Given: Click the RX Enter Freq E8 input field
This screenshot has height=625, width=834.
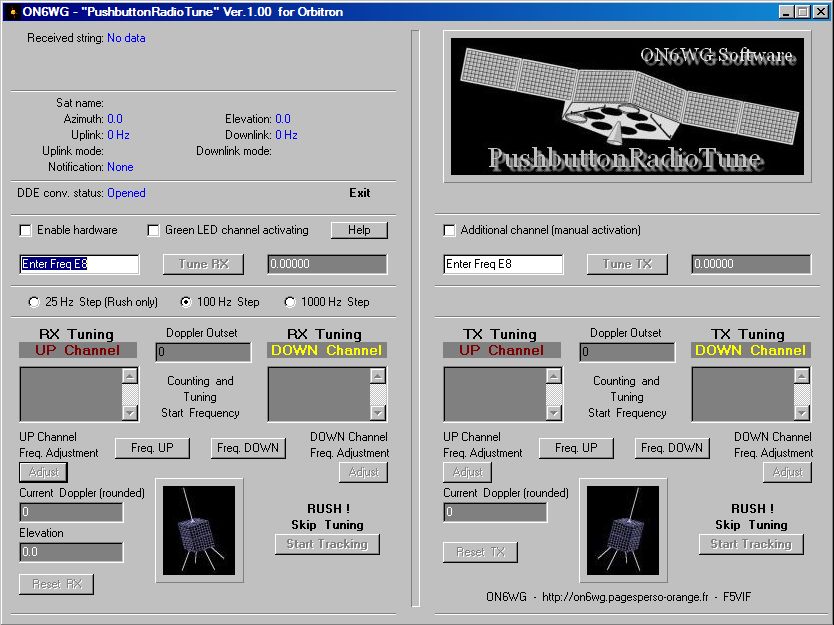Looking at the screenshot, I should 79,264.
